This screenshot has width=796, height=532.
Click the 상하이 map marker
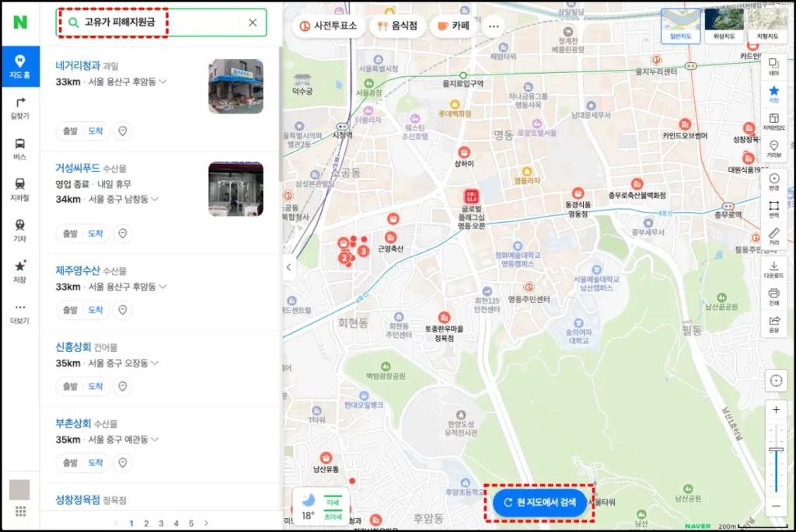[x=463, y=152]
